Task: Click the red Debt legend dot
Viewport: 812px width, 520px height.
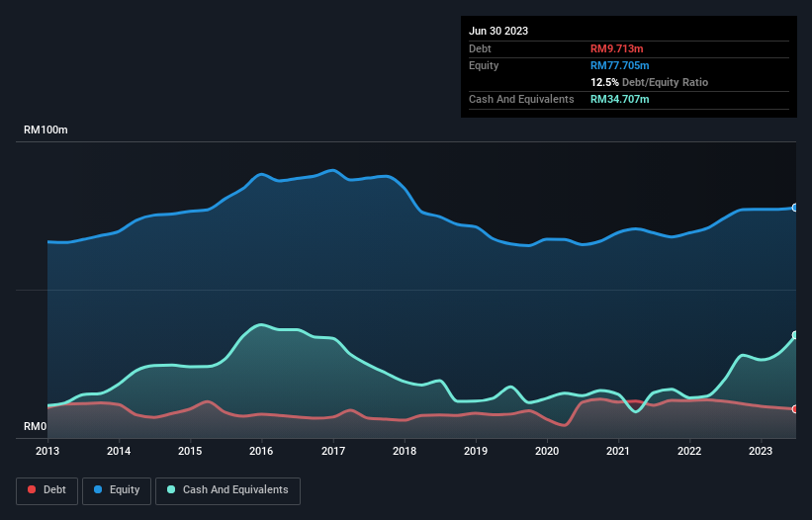Action: click(x=33, y=490)
